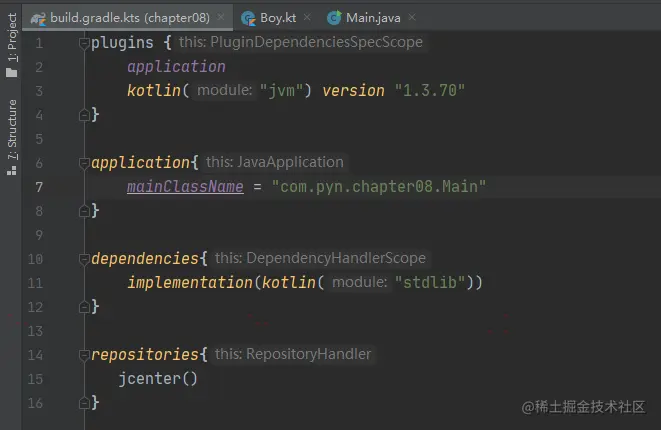Click the DependencyHandlerScope inlay hint
Viewport: 661px width, 430px height.
pos(320,258)
